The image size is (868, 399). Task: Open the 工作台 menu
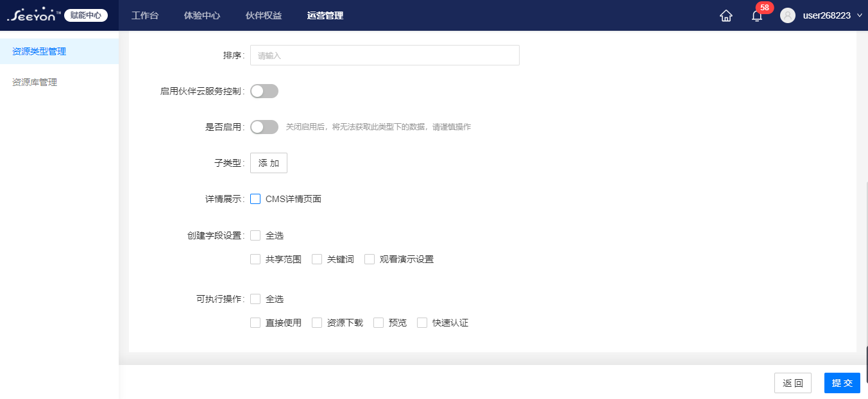(145, 15)
